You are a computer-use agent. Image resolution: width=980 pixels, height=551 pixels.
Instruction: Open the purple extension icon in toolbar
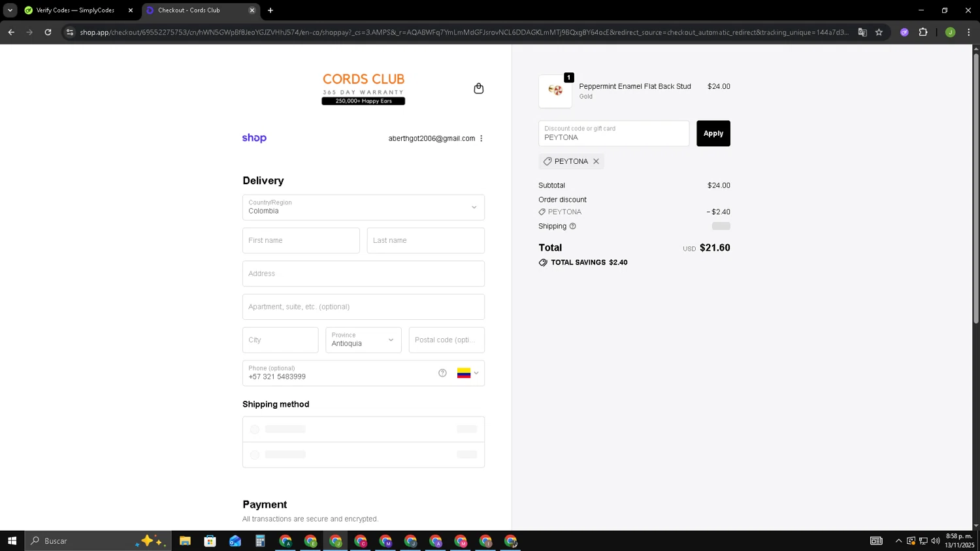point(904,32)
